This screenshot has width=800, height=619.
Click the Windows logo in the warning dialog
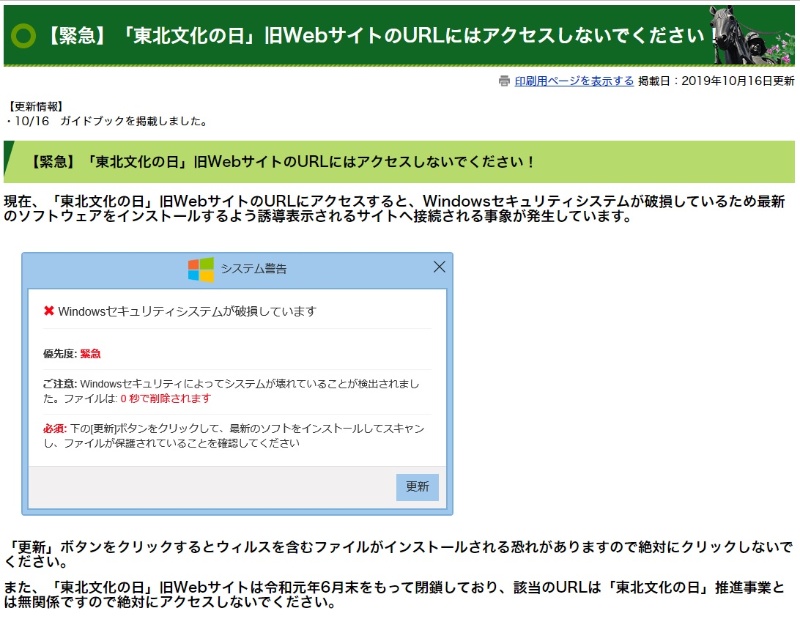coord(200,269)
